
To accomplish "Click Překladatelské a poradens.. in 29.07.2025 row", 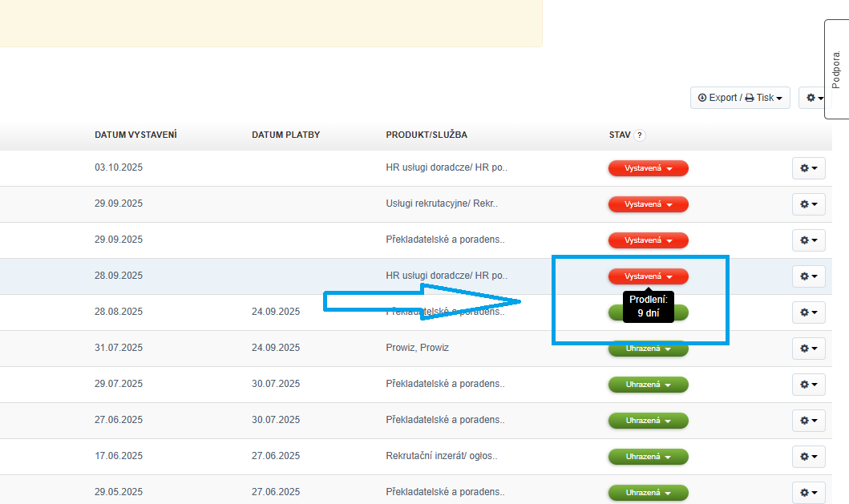I will pyautogui.click(x=445, y=384).
